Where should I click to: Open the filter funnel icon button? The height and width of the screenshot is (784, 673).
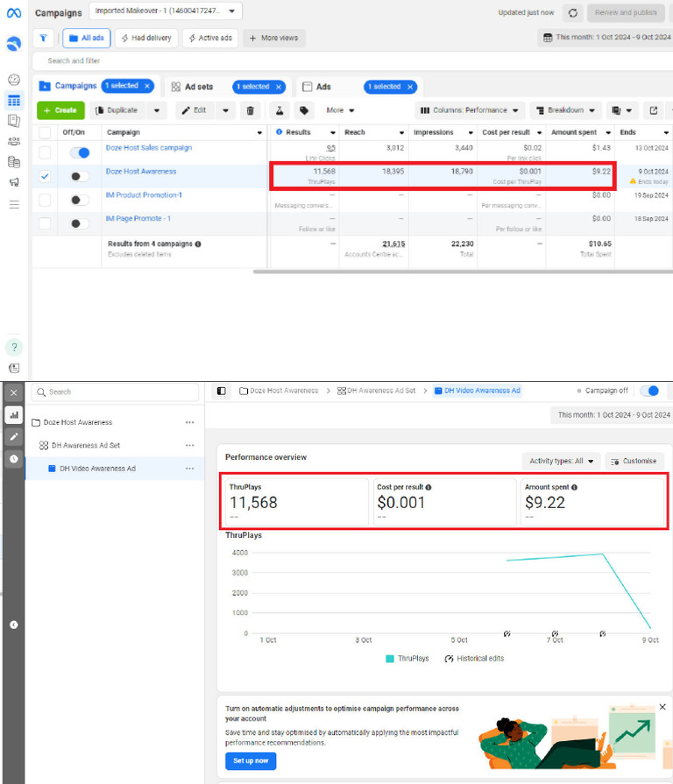(x=44, y=39)
